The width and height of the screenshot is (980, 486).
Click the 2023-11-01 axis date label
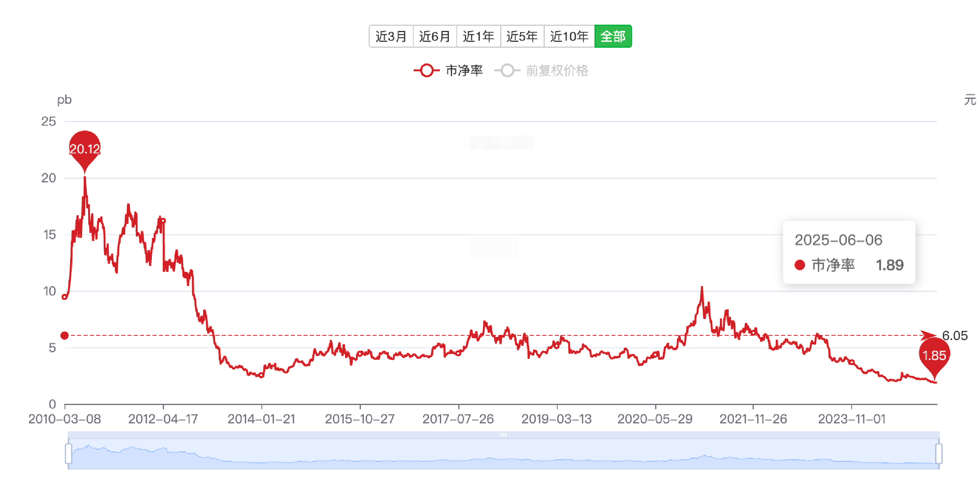[852, 419]
